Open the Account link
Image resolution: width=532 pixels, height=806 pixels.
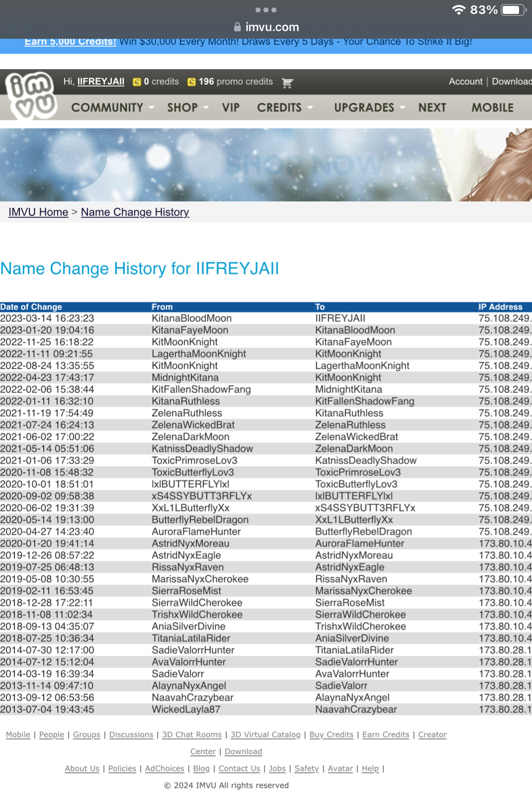(465, 82)
